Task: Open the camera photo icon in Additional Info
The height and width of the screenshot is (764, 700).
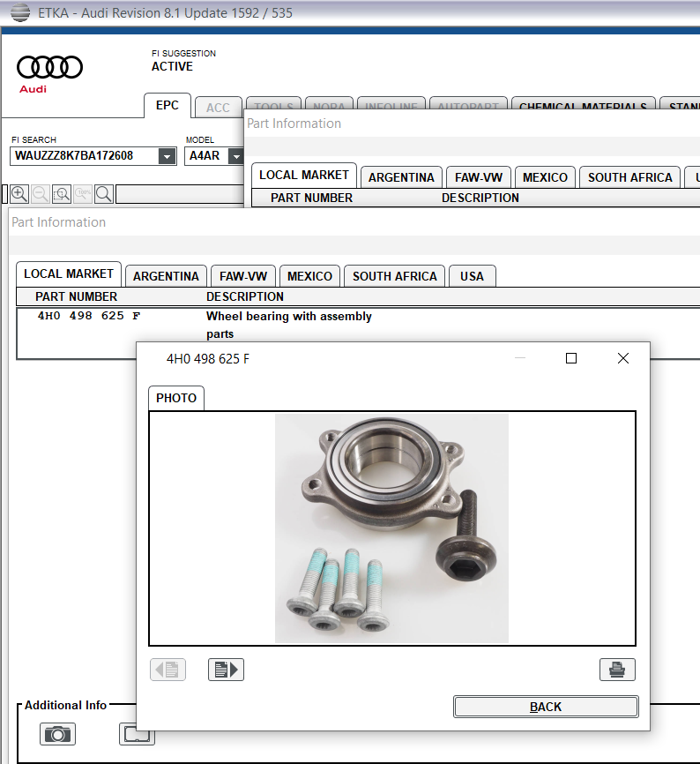Action: click(x=57, y=734)
